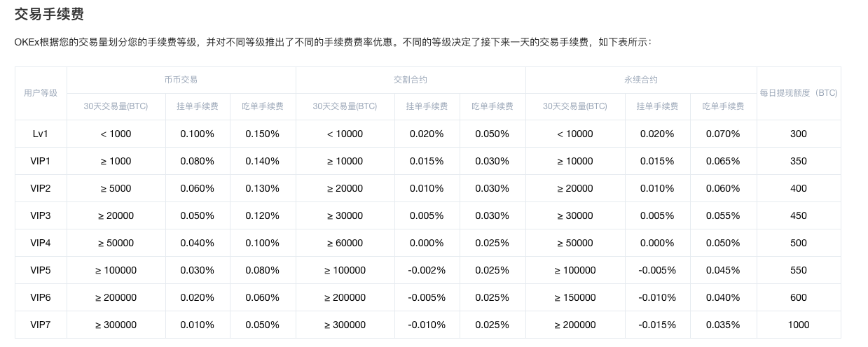Click VIP6 永续合约 volume cell ≥ 150000
The image size is (868, 347).
click(x=575, y=297)
